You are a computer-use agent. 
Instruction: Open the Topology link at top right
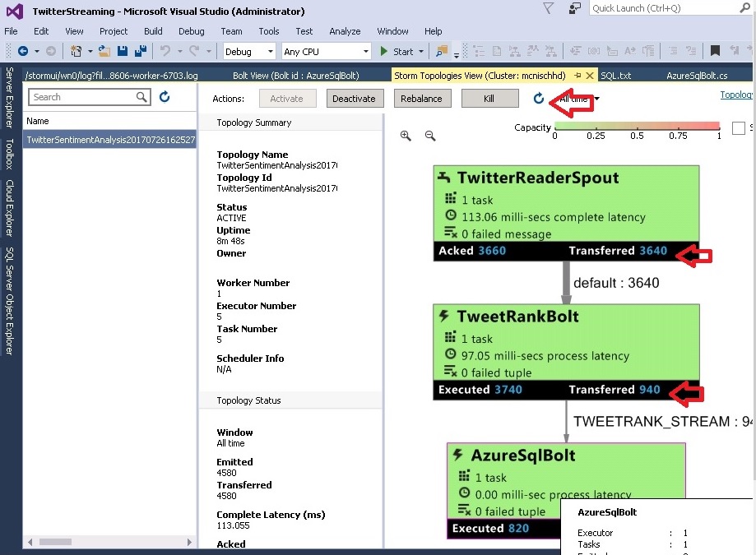[736, 95]
